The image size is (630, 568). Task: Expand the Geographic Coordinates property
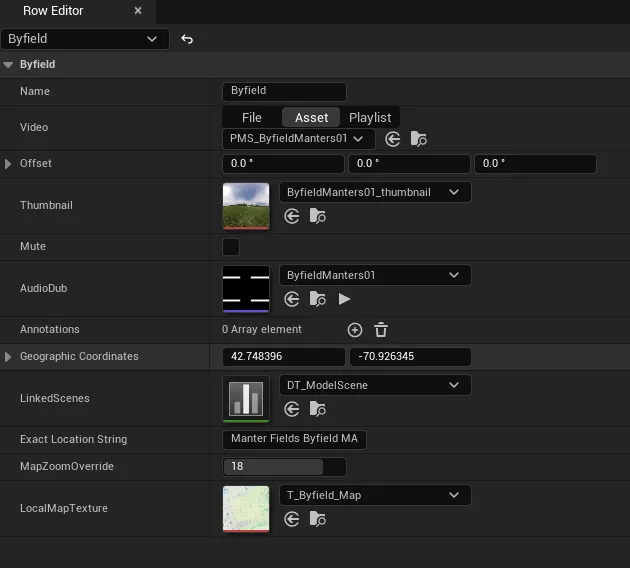pyautogui.click(x=8, y=357)
